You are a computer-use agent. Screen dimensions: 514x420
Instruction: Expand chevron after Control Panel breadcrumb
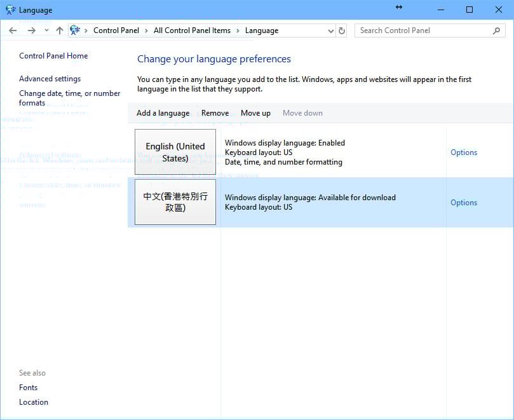click(146, 31)
